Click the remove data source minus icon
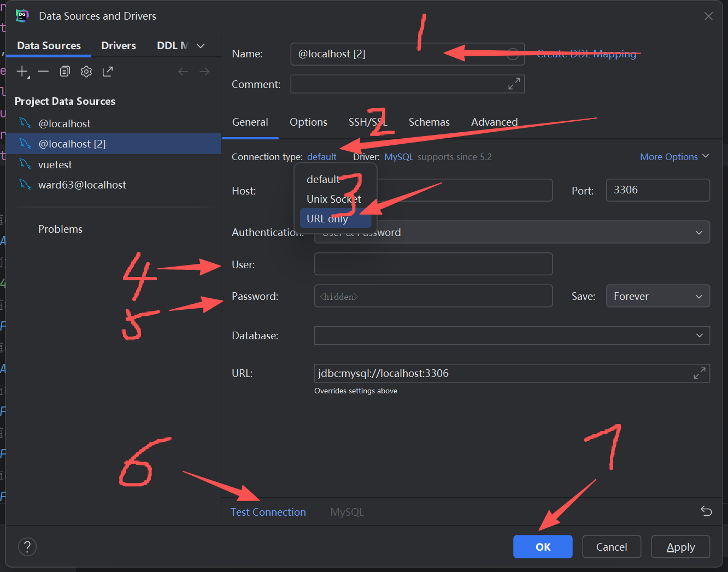Screen dimensions: 728x572 [x=43, y=71]
